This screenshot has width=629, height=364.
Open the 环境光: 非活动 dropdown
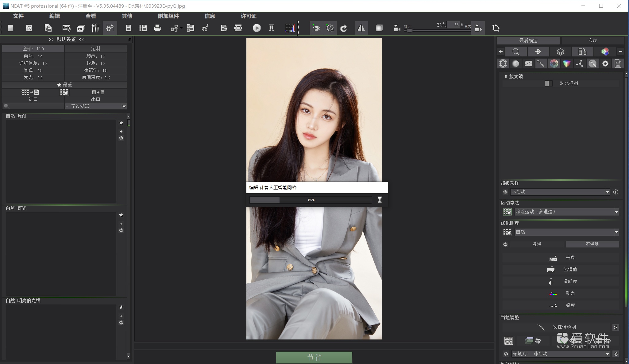(x=561, y=354)
